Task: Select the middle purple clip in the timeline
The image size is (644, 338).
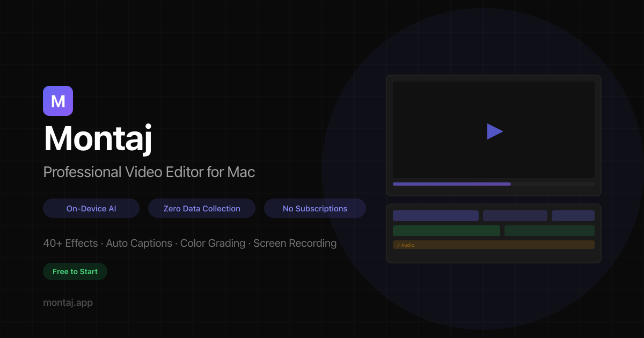Action: pos(515,215)
